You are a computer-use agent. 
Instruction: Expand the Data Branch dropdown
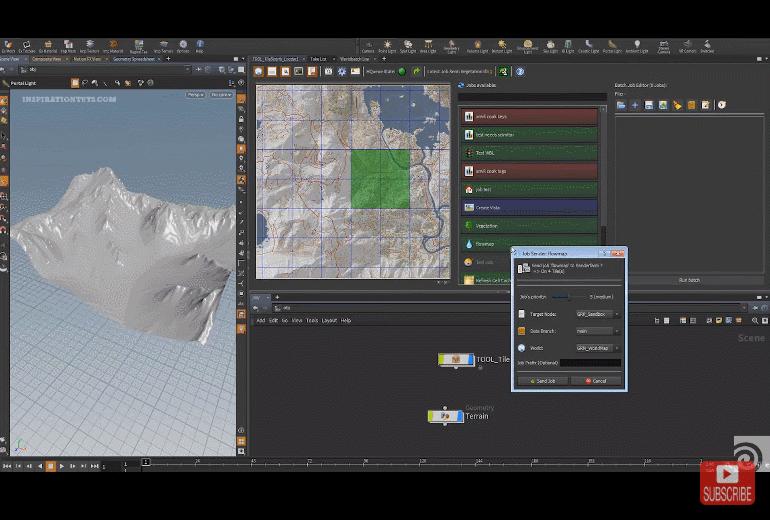coord(597,331)
